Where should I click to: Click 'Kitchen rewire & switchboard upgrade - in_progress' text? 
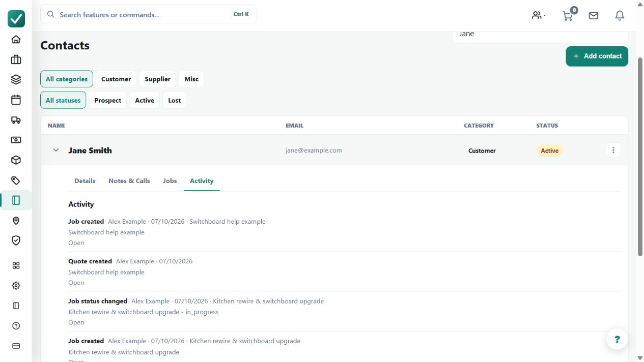[144, 312]
